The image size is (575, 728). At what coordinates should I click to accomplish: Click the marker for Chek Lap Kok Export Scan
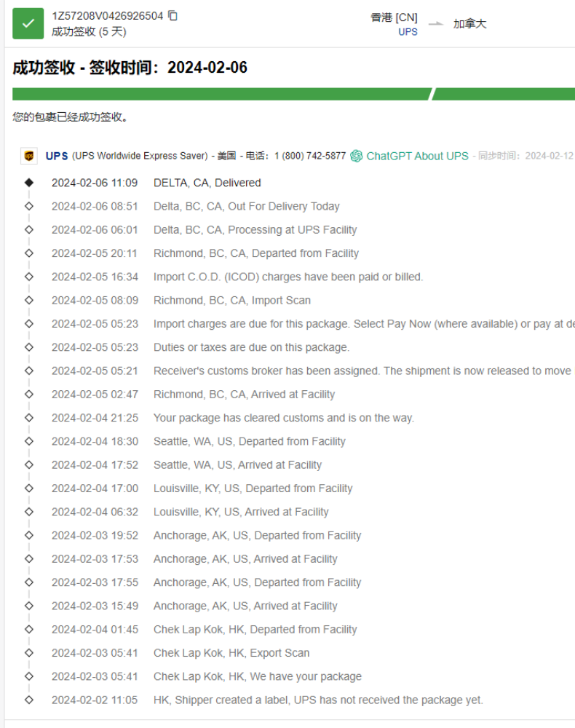tap(29, 653)
